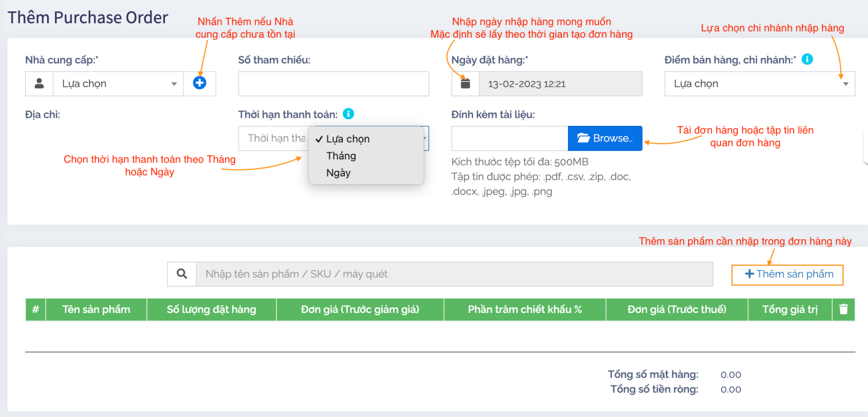Click the Thêm sản phẩm button

click(787, 274)
